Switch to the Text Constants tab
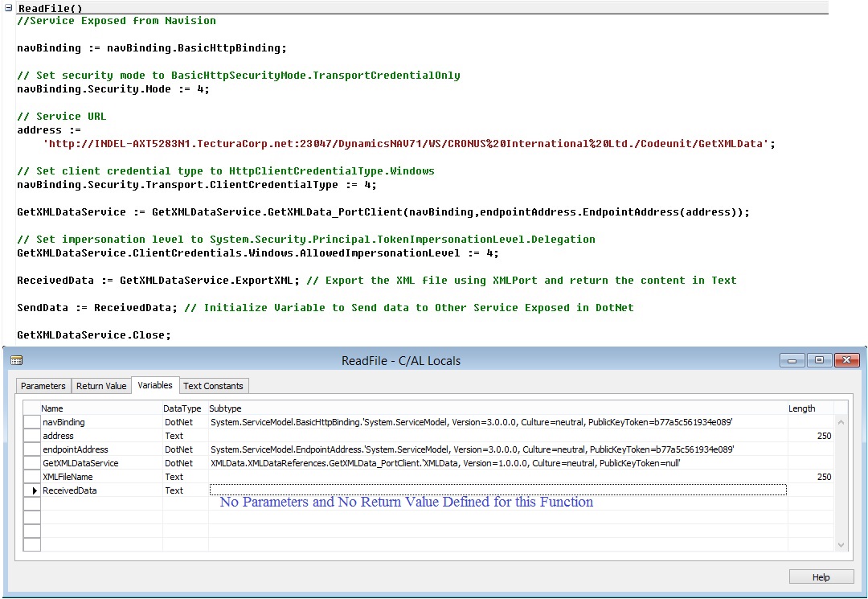 [214, 386]
